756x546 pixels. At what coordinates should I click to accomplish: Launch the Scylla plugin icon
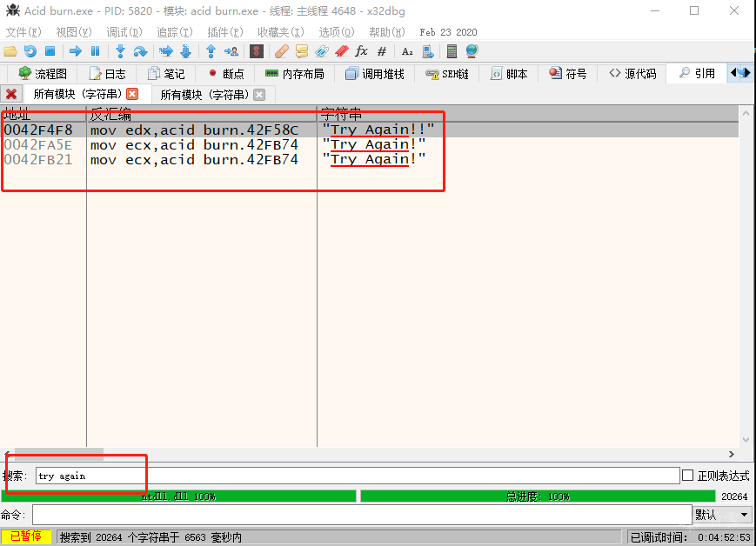(257, 51)
